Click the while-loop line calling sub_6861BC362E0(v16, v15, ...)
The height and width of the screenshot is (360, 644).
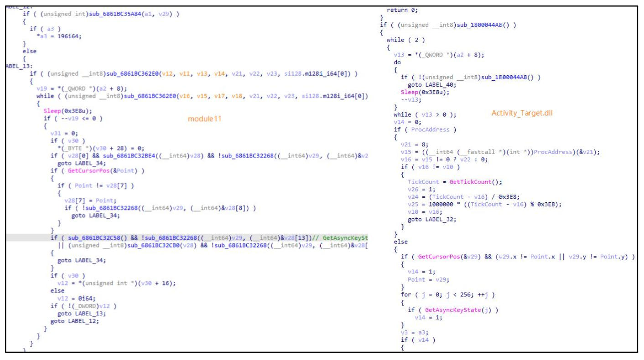(x=203, y=96)
